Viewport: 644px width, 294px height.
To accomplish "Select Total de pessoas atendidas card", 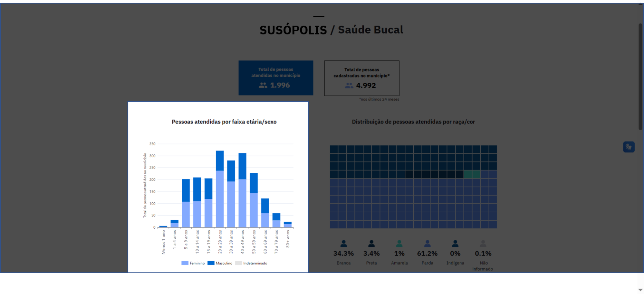I will 276,78.
